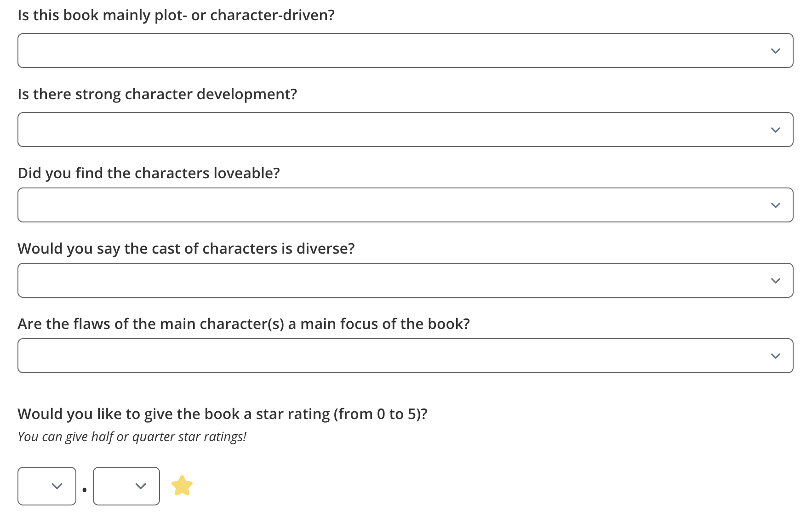Select the half or quarter ratings hint text
This screenshot has width=812, height=522.
(132, 436)
